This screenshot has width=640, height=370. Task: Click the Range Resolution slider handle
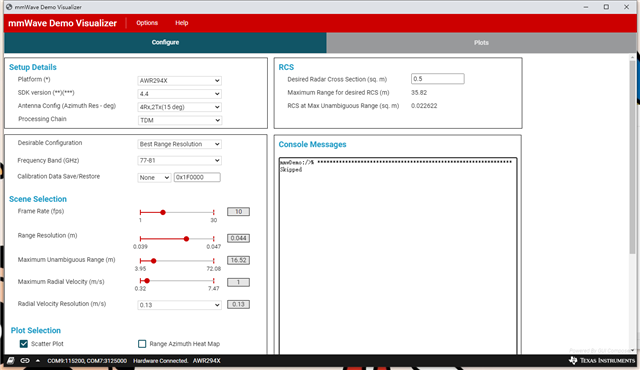tap(186, 239)
